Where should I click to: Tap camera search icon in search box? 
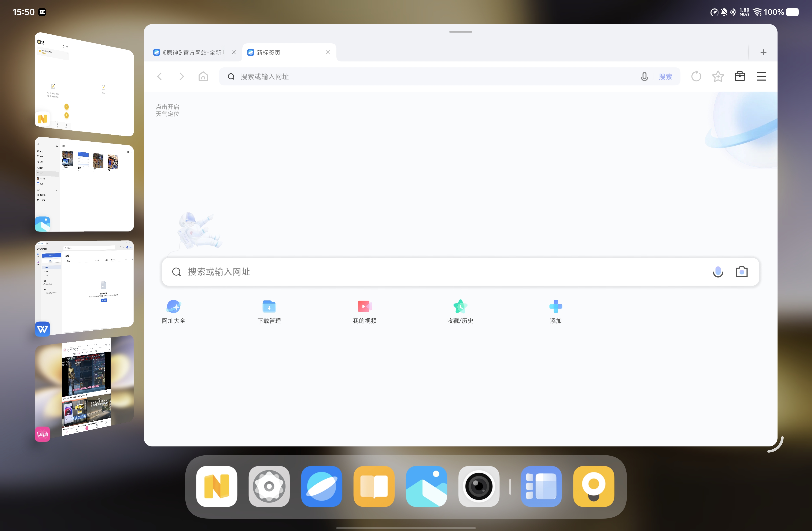(741, 272)
